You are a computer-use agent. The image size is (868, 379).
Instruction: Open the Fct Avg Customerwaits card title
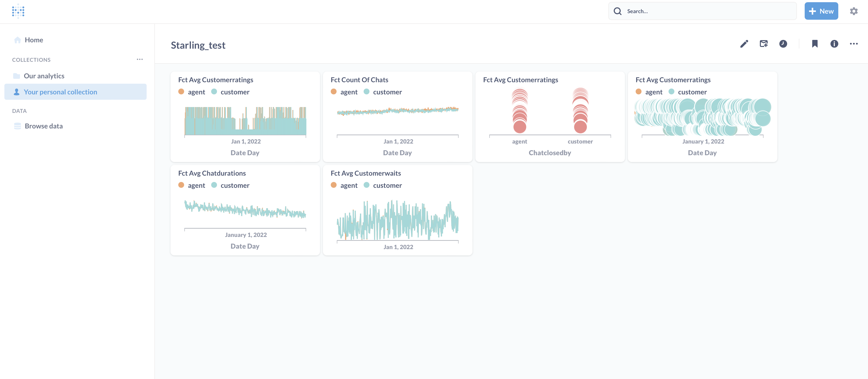point(366,173)
